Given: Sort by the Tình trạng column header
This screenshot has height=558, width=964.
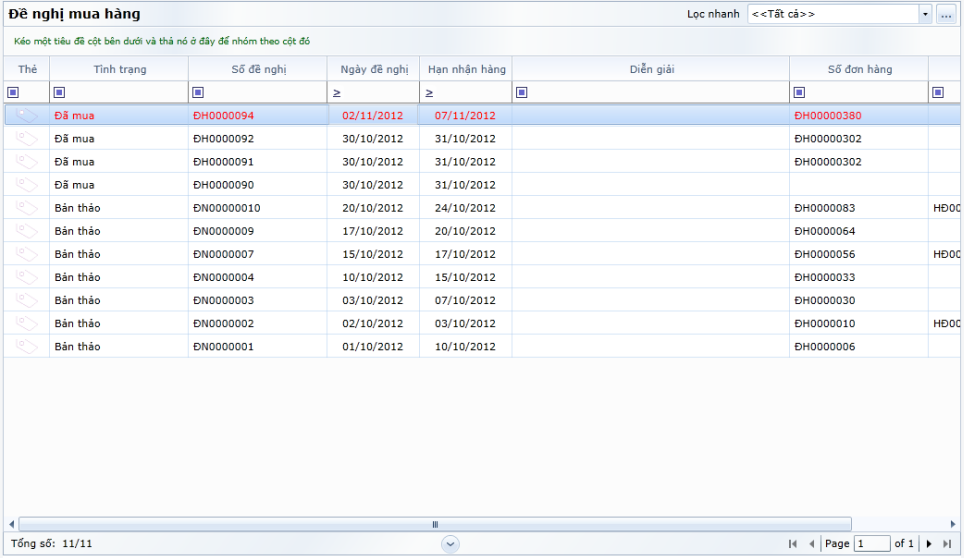Looking at the screenshot, I should [119, 69].
